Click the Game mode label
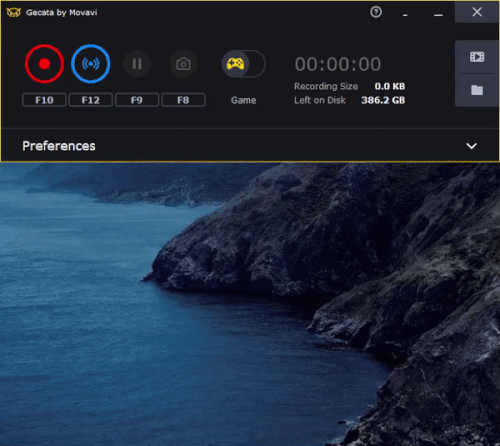This screenshot has height=446, width=500. pos(244,100)
